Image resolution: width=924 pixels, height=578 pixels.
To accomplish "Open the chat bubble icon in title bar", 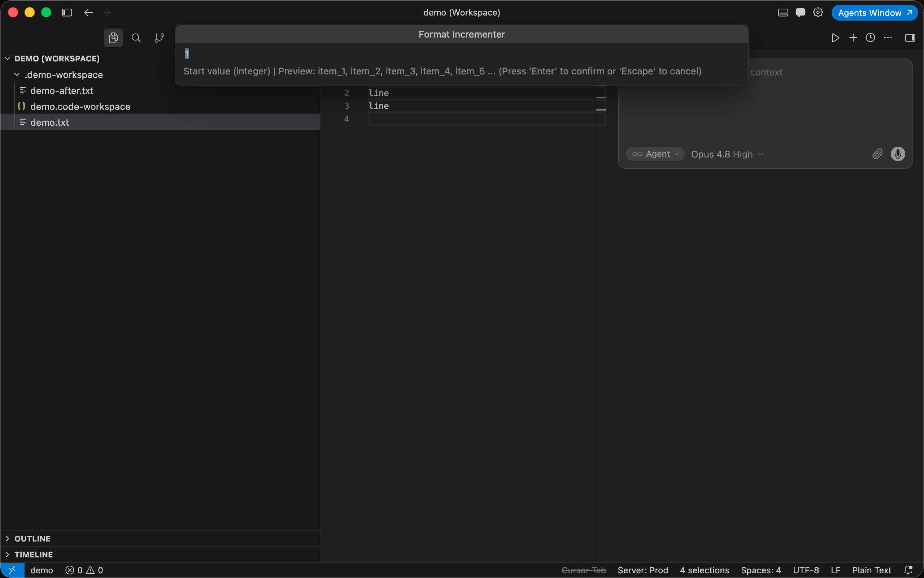I will click(x=801, y=13).
